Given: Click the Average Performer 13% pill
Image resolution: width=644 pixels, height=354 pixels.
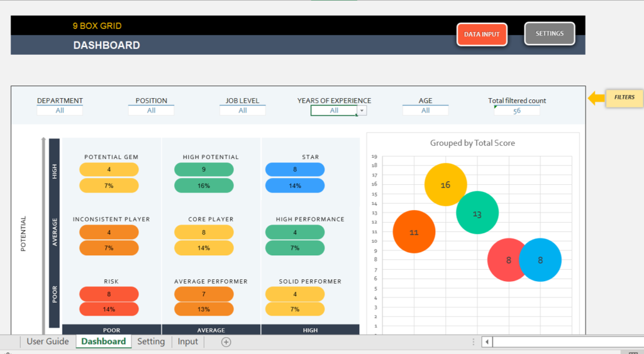Looking at the screenshot, I should coord(204,309).
